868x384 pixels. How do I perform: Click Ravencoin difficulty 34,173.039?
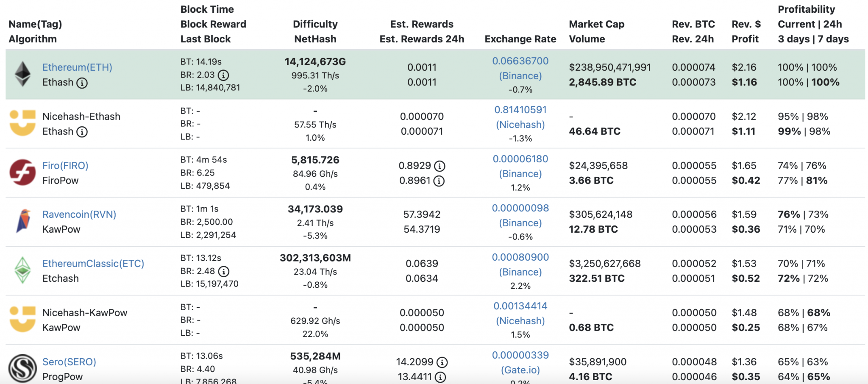pyautogui.click(x=315, y=209)
